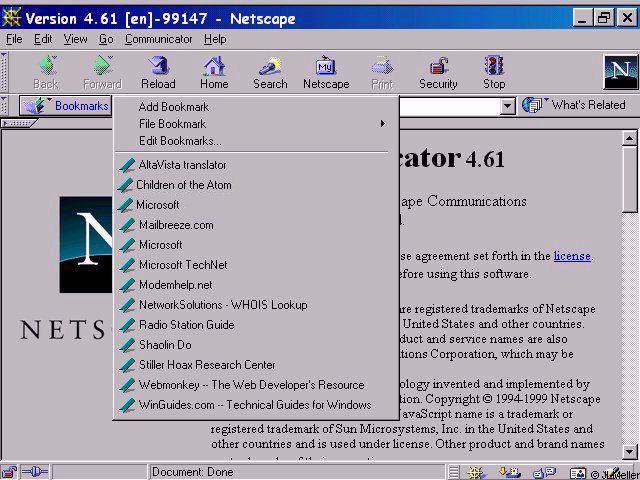The width and height of the screenshot is (640, 480).
Task: Toggle the online/offline connection icon in status bar
Action: (35, 472)
